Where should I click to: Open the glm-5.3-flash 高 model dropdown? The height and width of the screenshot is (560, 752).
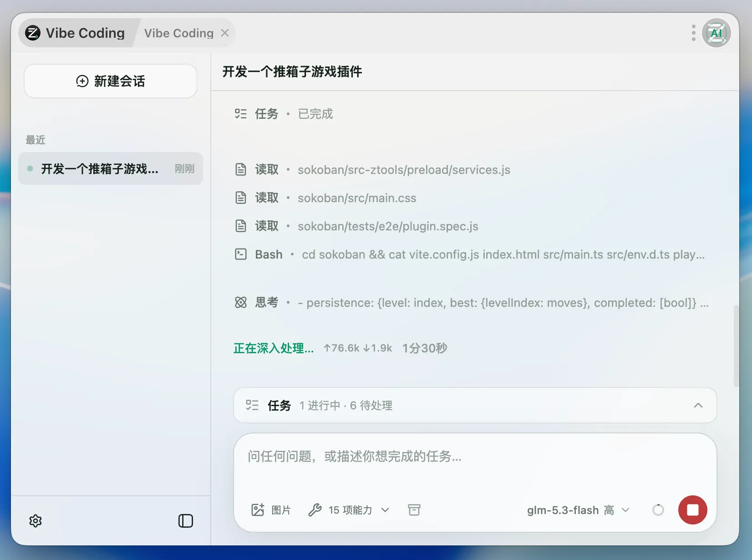pos(578,510)
